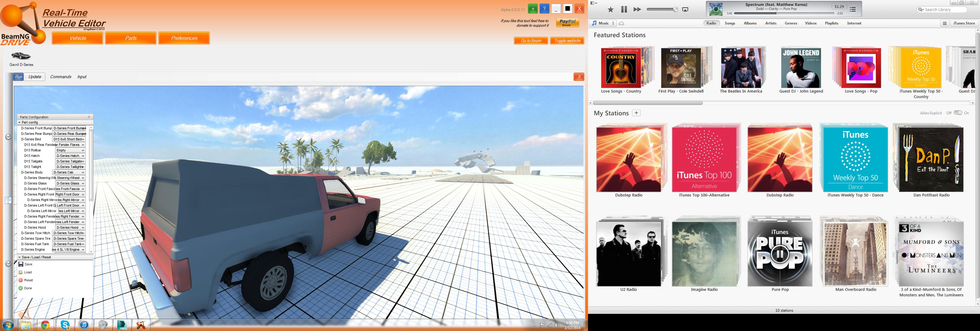
Task: Open the D15 Rollbar dropdown showing Empty
Action: click(x=70, y=150)
